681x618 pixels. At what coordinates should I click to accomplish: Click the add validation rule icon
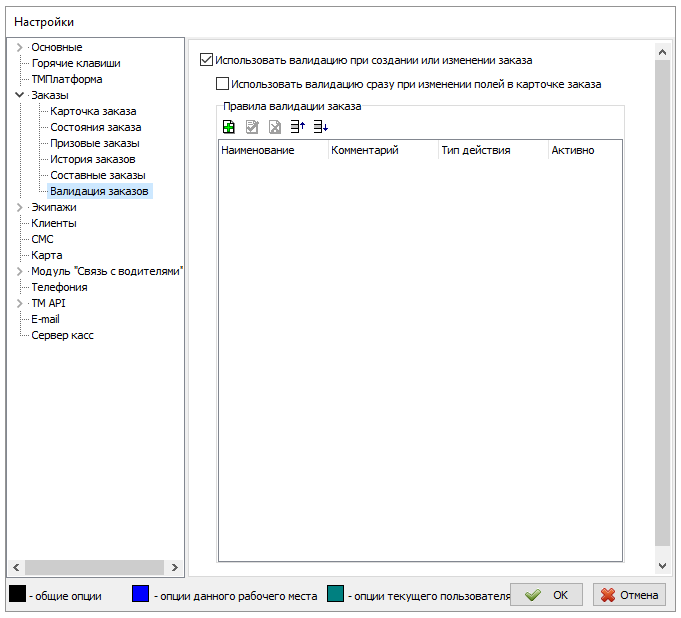229,127
